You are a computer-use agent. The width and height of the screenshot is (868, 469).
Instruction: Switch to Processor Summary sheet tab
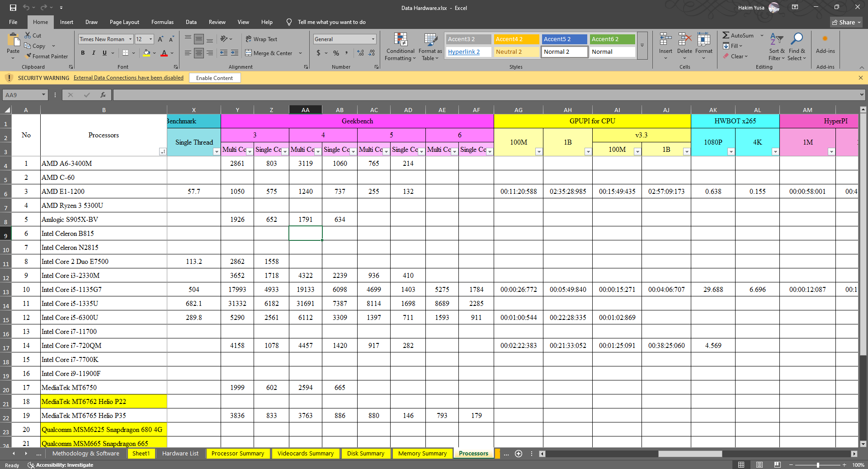coord(237,454)
